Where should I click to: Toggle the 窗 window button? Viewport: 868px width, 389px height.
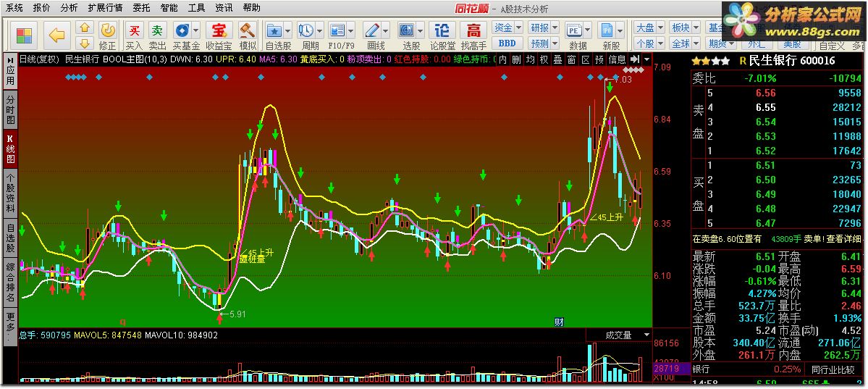click(x=572, y=59)
